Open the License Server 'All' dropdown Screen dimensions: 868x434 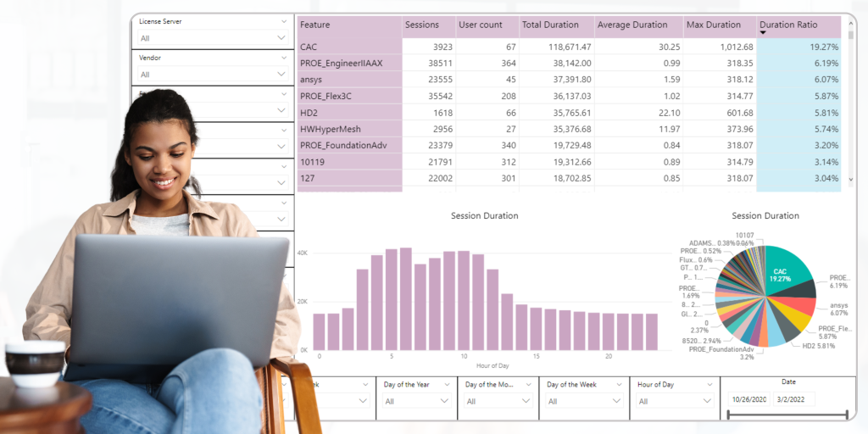[214, 38]
